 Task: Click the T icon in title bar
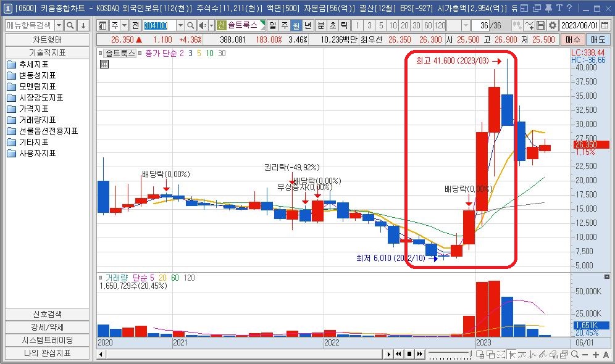tap(559, 8)
